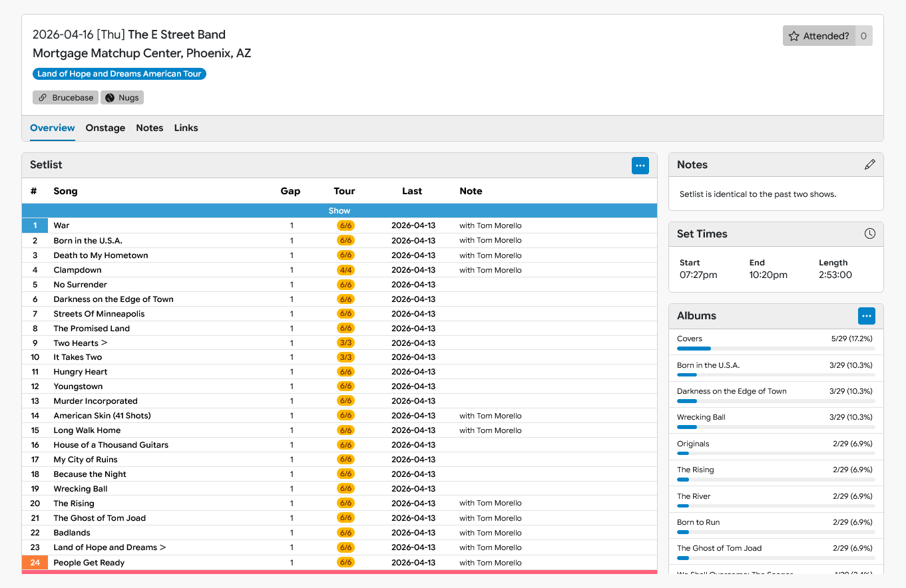The height and width of the screenshot is (588, 906).
Task: Open the Notes tab
Action: 149,128
